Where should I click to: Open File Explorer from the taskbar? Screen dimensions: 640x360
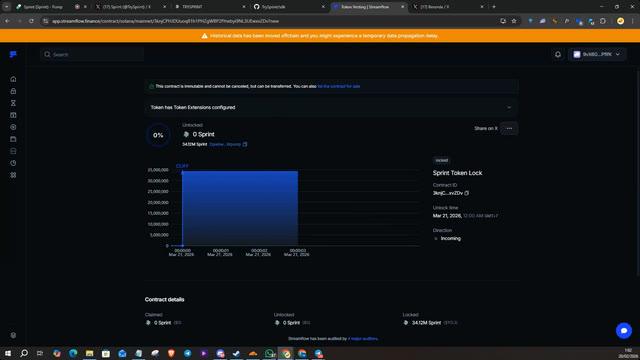(89, 353)
